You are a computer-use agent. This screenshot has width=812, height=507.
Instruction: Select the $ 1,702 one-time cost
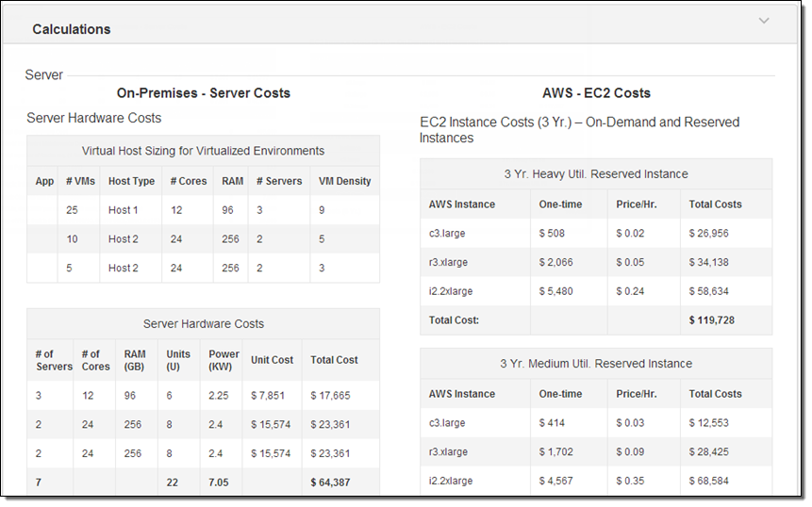(555, 451)
